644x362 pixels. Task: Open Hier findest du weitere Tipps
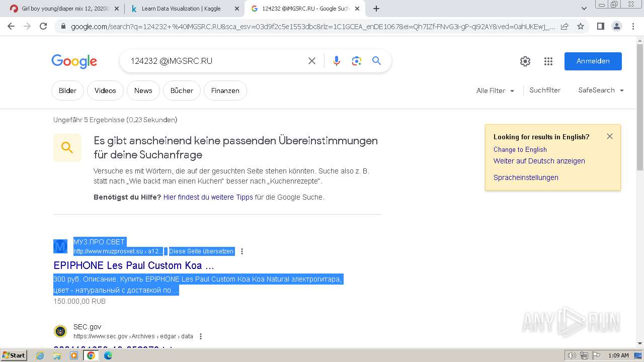pyautogui.click(x=208, y=197)
